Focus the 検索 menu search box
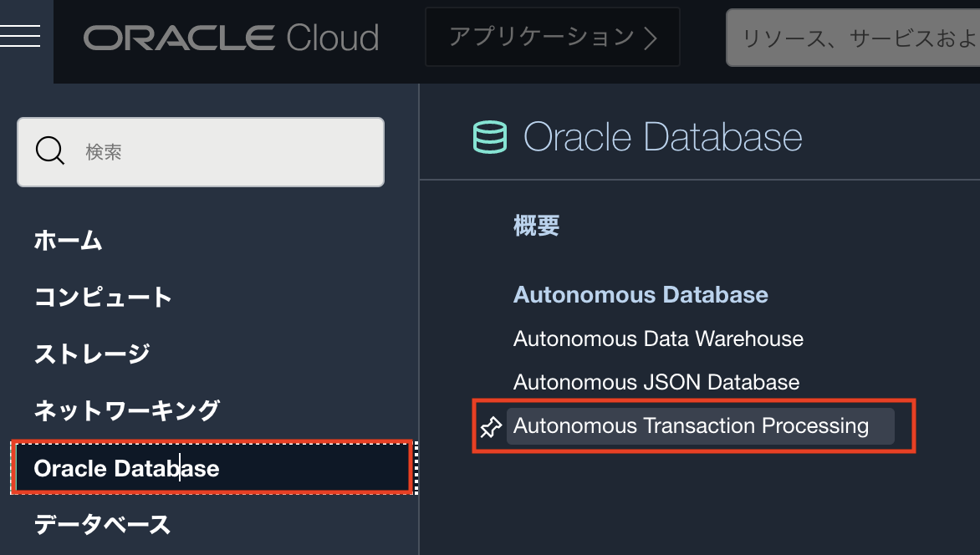980x555 pixels. pyautogui.click(x=217, y=152)
